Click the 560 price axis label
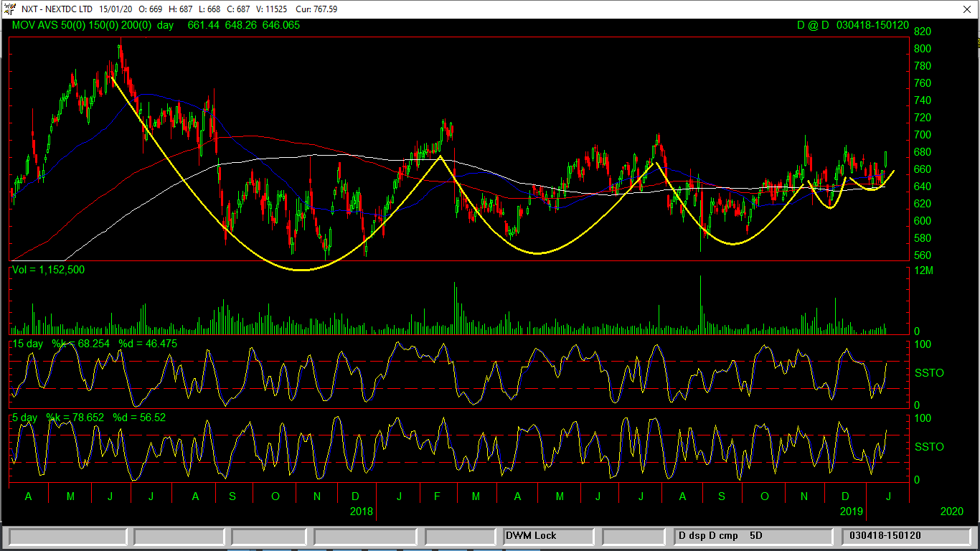This screenshot has height=551, width=980. pos(923,255)
